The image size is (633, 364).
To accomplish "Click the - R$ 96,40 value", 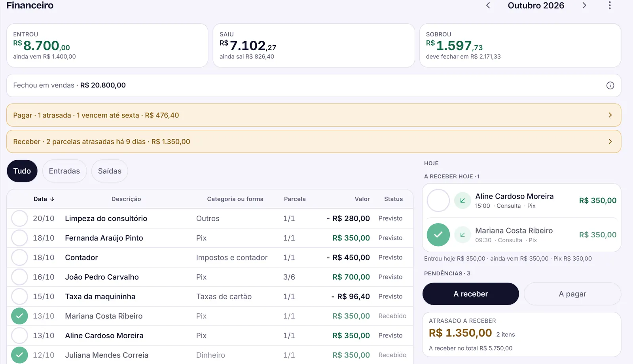I will coord(351,296).
